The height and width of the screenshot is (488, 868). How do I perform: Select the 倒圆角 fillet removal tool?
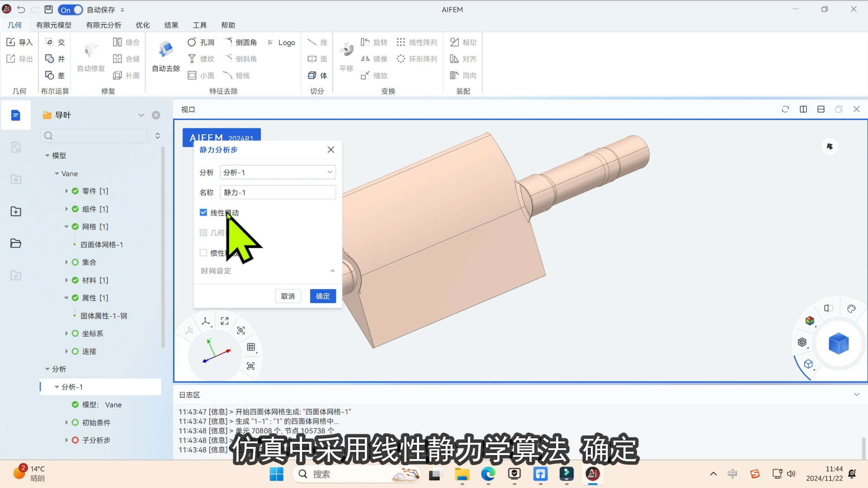tap(241, 42)
